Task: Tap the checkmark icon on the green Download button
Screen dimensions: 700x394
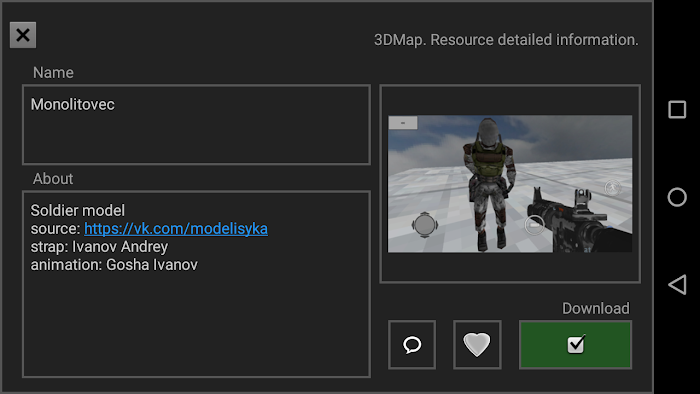Action: pos(576,344)
